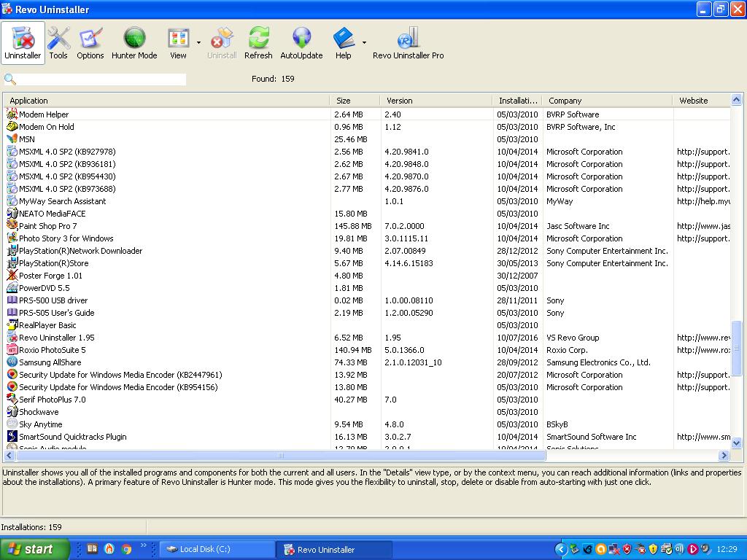
Task: Select Security Update for Windows Media Encoder (KB954156)
Action: 118,386
